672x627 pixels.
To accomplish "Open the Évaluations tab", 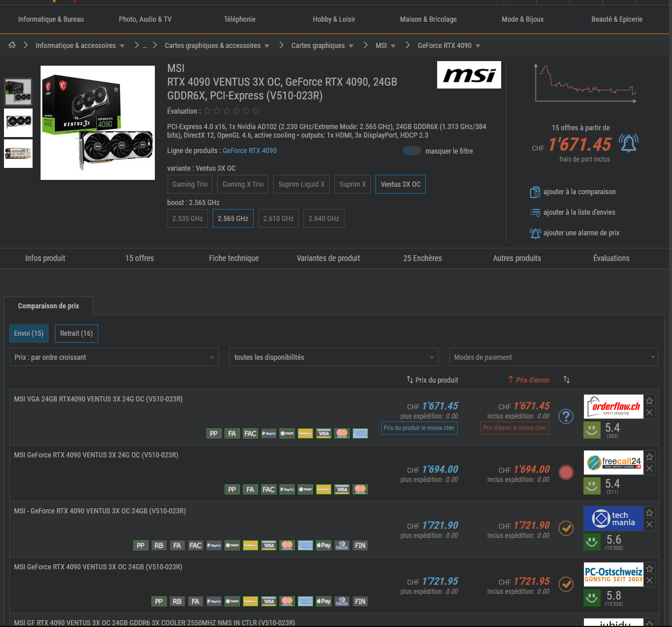I will click(611, 258).
